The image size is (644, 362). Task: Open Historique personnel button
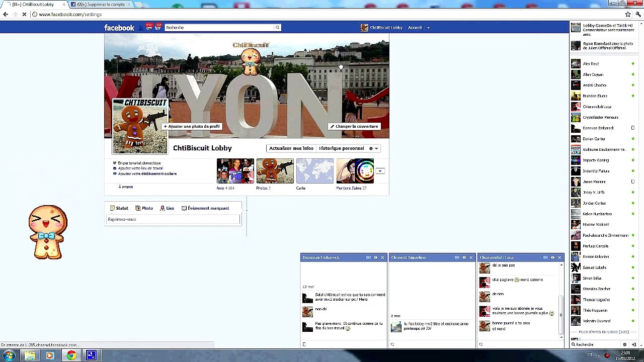(x=341, y=148)
